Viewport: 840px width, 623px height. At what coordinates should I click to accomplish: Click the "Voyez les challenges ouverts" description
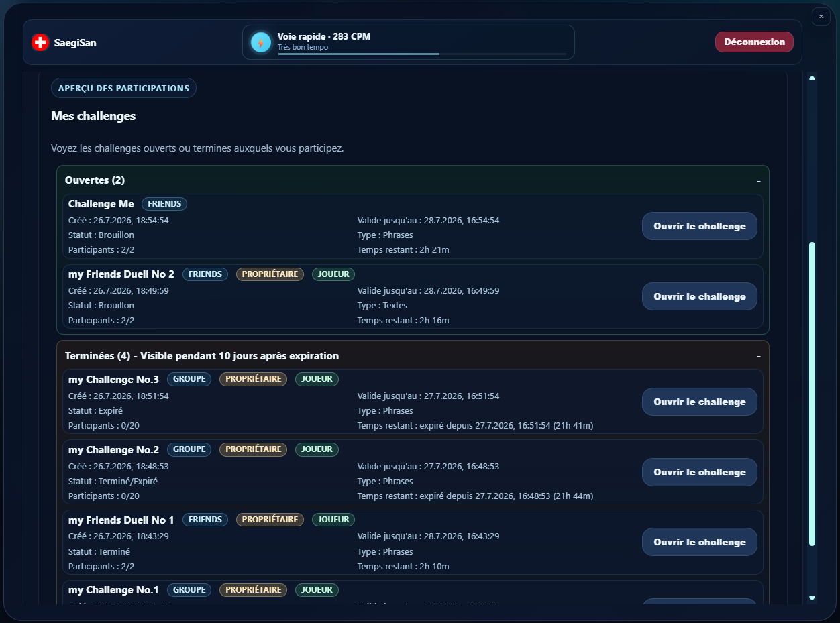click(197, 148)
